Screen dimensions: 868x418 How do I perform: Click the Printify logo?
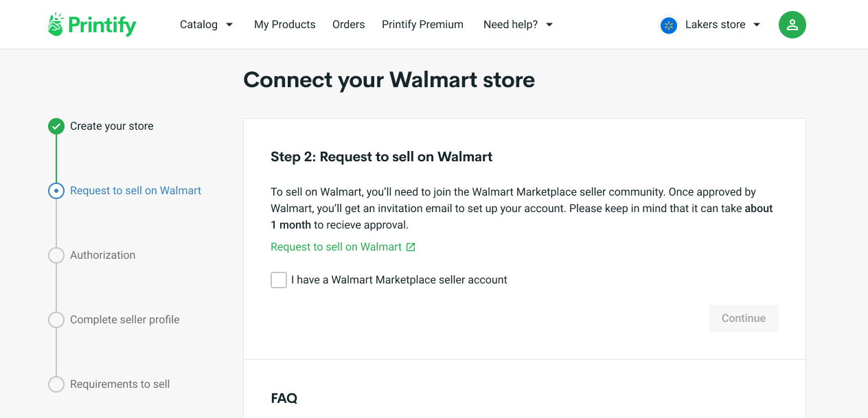[91, 24]
